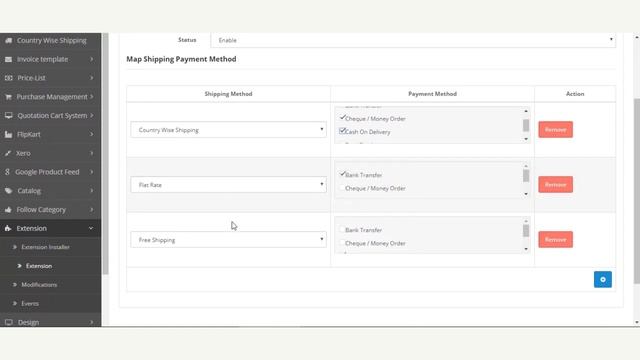The width and height of the screenshot is (640, 360).
Task: Check Cheque / Money Order in Free Shipping row
Action: point(342,243)
